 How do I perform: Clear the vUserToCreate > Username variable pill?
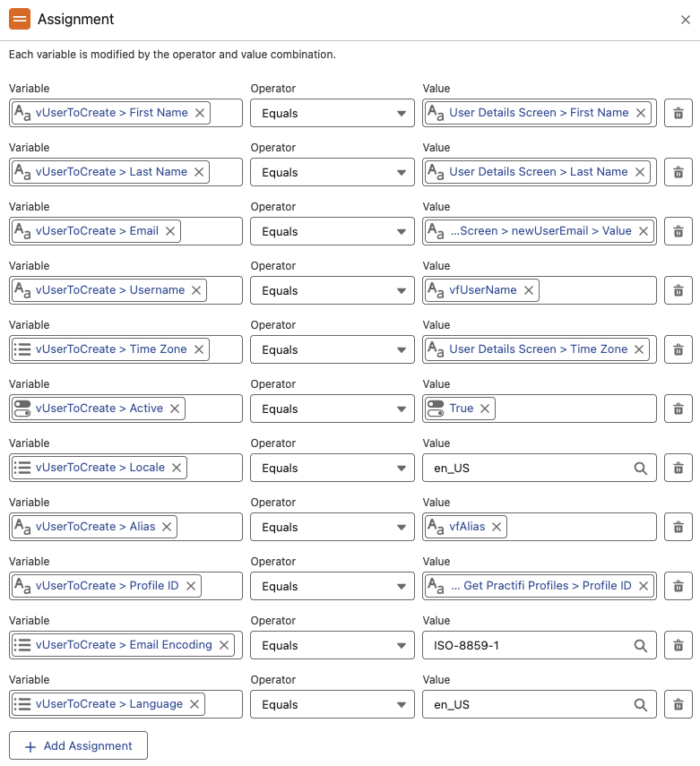[x=196, y=290]
